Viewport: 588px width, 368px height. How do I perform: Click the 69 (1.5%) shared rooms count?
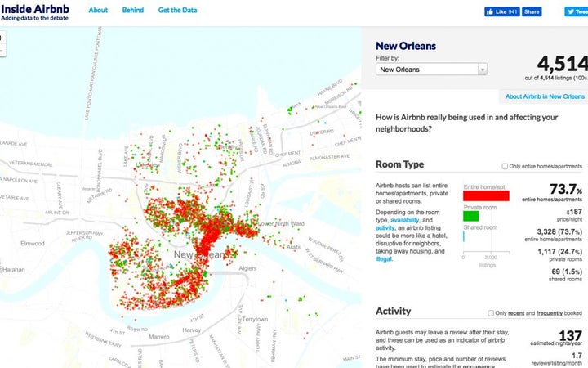[x=567, y=272]
